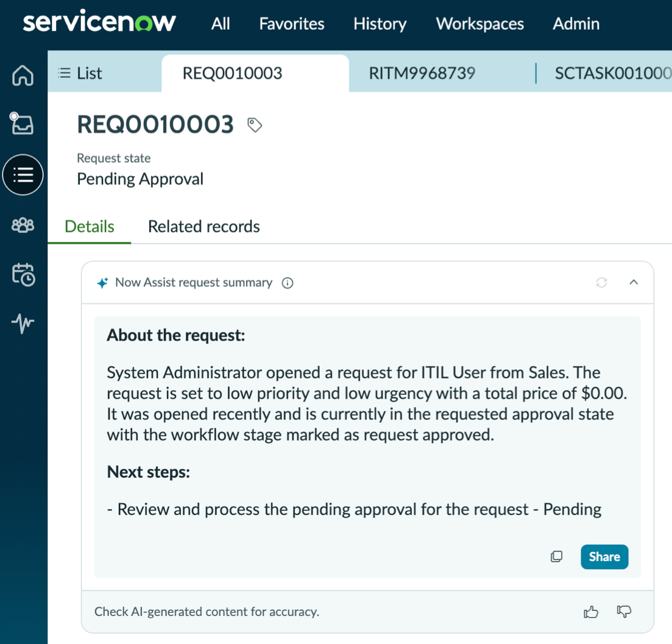Click the tag icon beside REQ0010003
This screenshot has width=672, height=644.
[x=255, y=125]
